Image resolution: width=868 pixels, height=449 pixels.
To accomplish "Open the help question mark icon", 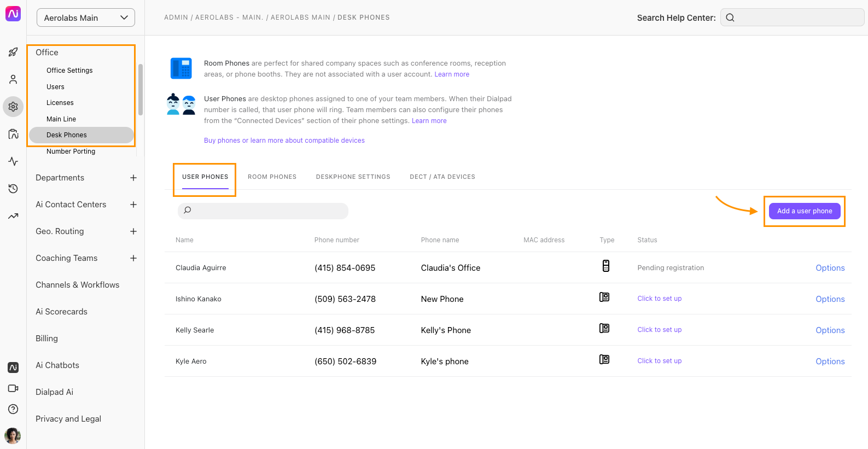I will coord(13,409).
